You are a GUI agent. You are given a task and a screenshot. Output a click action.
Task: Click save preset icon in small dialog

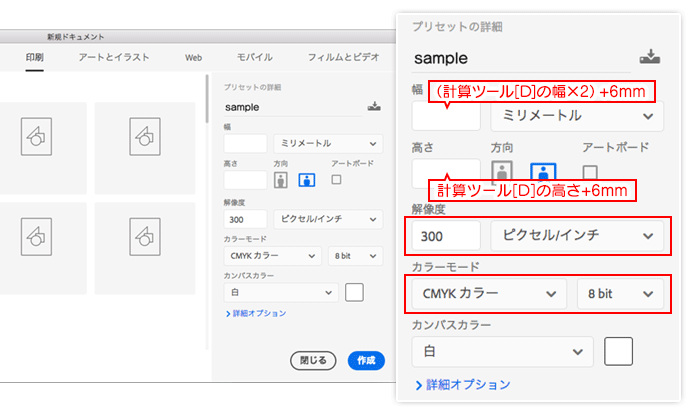tap(374, 106)
